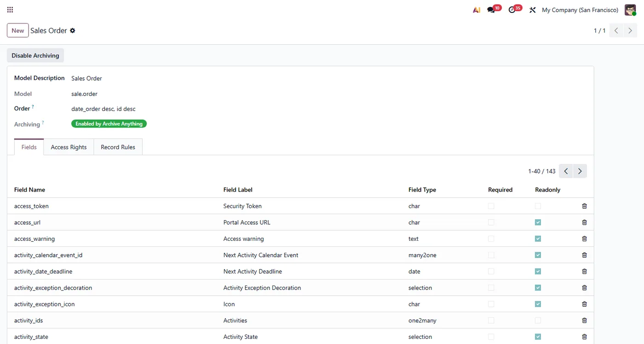The height and width of the screenshot is (344, 644).
Task: Edit the Order field date_order desc value
Action: click(103, 109)
